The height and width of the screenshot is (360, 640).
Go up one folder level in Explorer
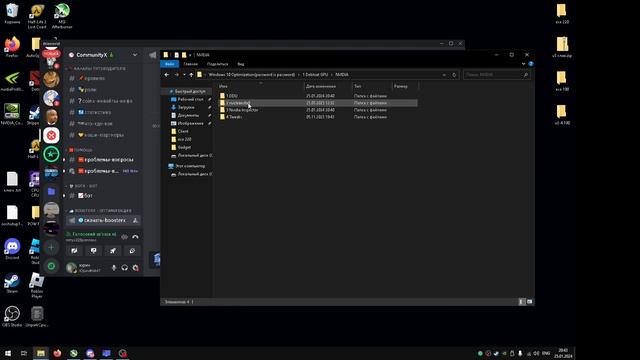[191, 75]
